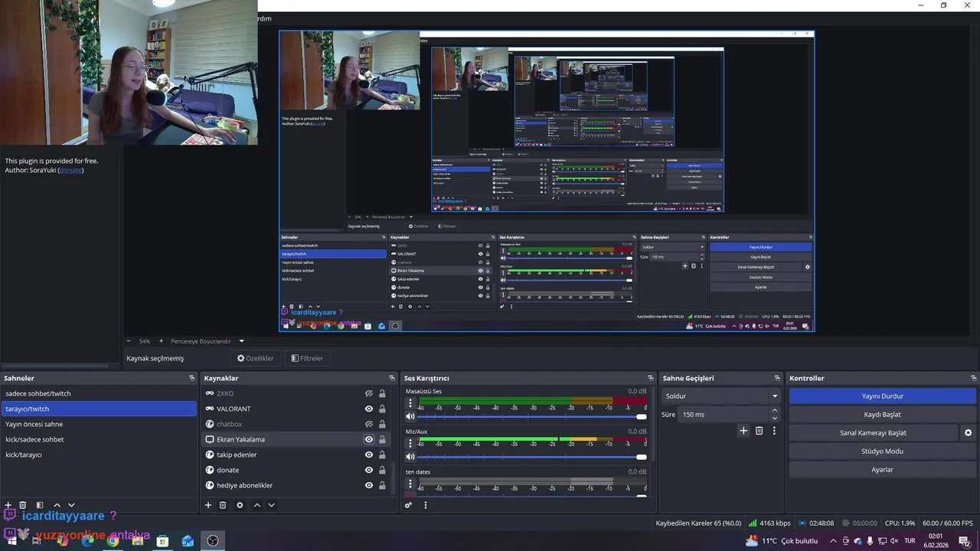
Task: Open Özellikler for selected source
Action: coord(255,358)
